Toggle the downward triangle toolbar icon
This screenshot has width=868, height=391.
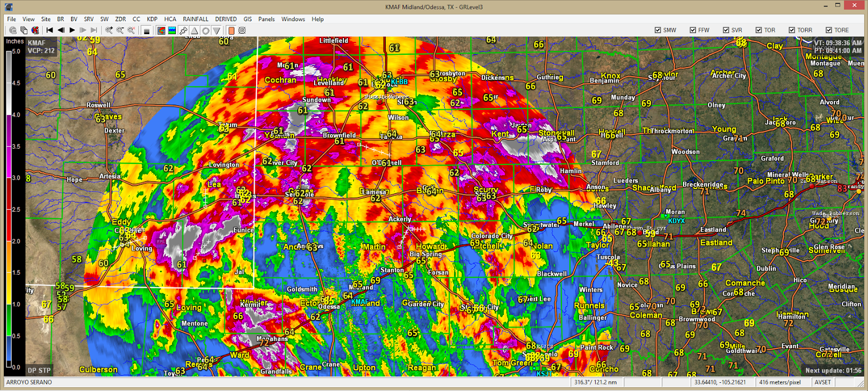216,30
